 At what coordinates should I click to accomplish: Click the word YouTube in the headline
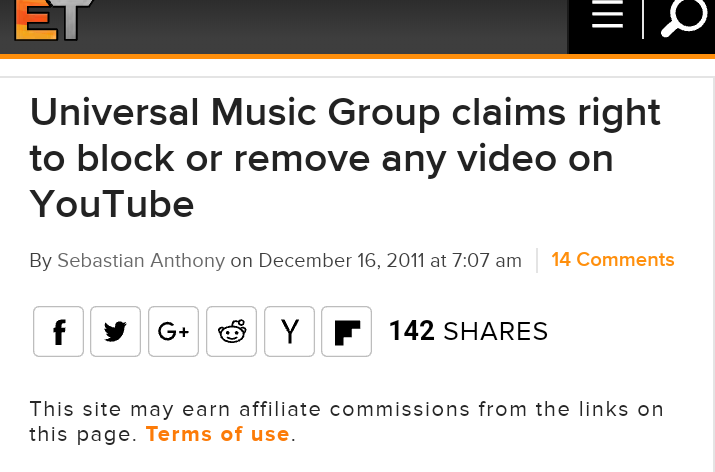[112, 205]
